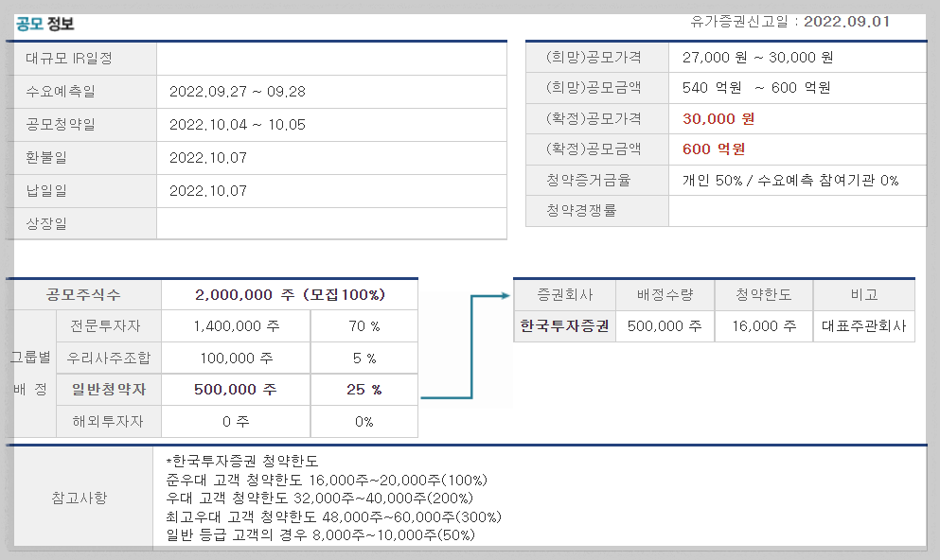Image resolution: width=940 pixels, height=560 pixels.
Task: Select the 납입일 date 2022.10.07
Action: [208, 191]
